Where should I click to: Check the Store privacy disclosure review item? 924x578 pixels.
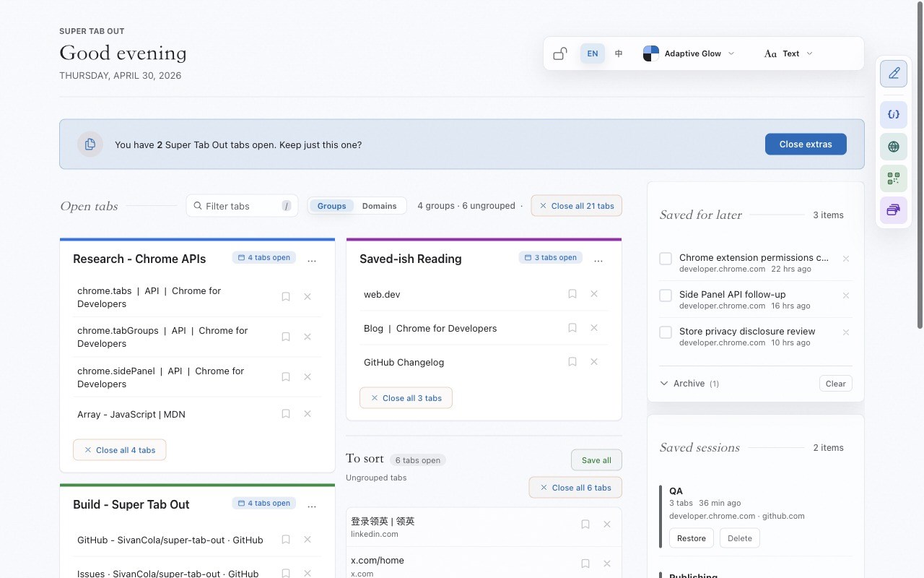point(666,332)
